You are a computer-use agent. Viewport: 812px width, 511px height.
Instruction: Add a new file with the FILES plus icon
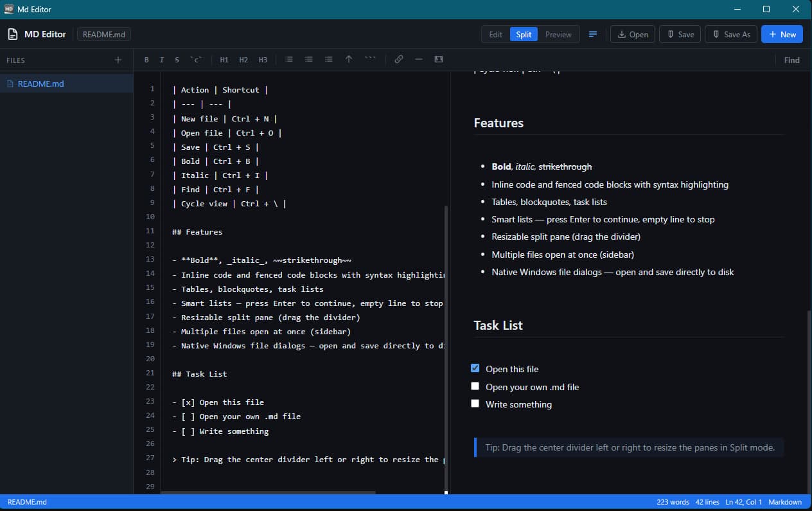pyautogui.click(x=118, y=60)
